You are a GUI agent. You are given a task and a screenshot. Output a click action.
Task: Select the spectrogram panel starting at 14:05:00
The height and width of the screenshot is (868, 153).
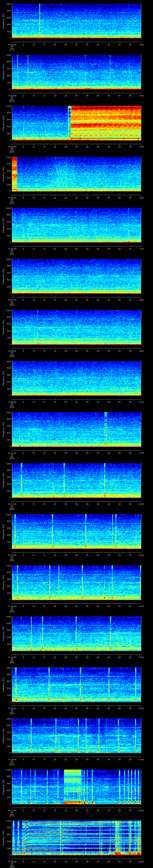(x=76, y=174)
